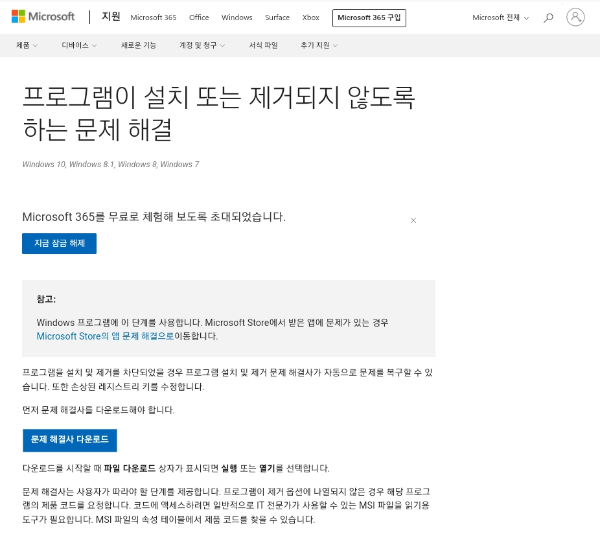This screenshot has height=541, width=600.
Task: Click the 'Windows 10, Windows 8.1' applies-to text
Action: (111, 164)
